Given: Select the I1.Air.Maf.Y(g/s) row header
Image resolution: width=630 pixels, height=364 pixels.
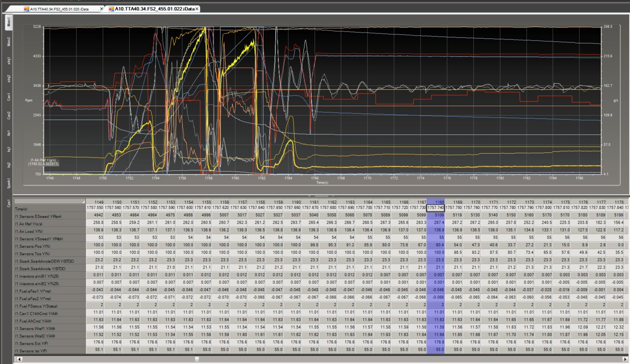Looking at the screenshot, I should [x=51, y=223].
